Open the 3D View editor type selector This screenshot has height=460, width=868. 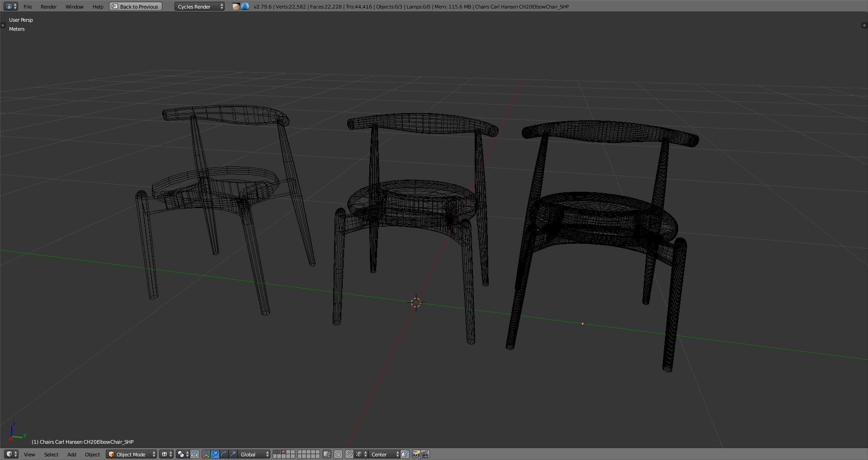tap(11, 454)
